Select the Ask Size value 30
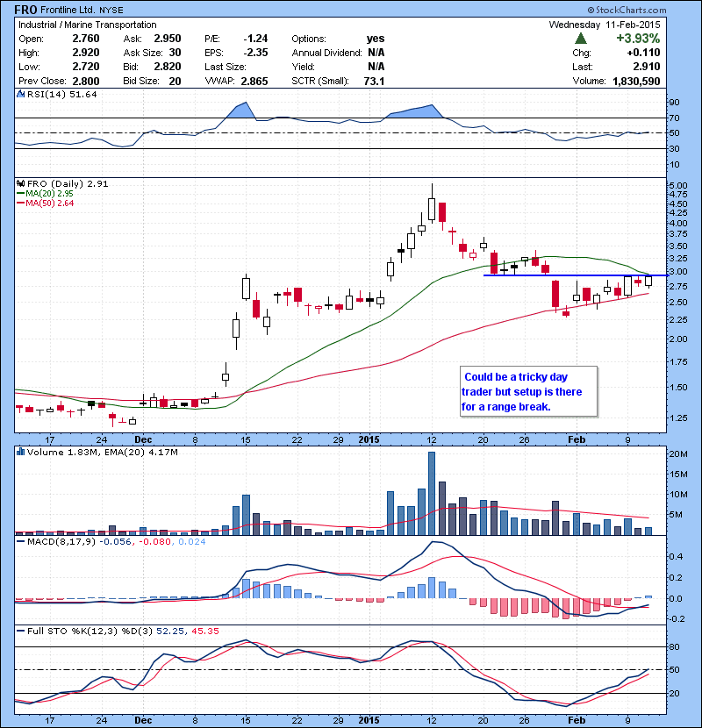The image size is (702, 728). point(175,53)
